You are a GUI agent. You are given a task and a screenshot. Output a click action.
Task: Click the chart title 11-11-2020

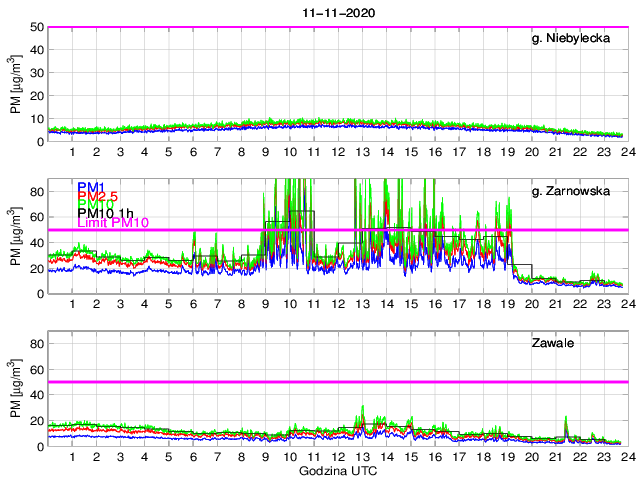pyautogui.click(x=337, y=13)
